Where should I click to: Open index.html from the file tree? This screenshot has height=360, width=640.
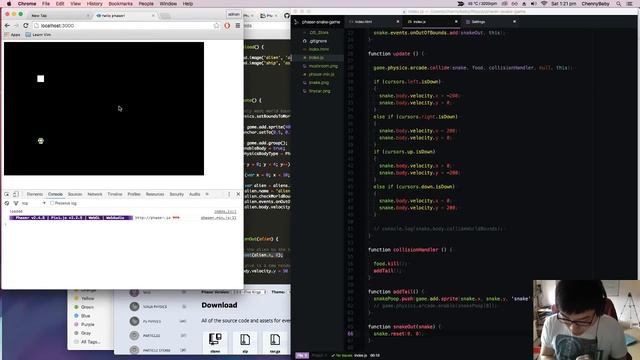click(x=319, y=49)
